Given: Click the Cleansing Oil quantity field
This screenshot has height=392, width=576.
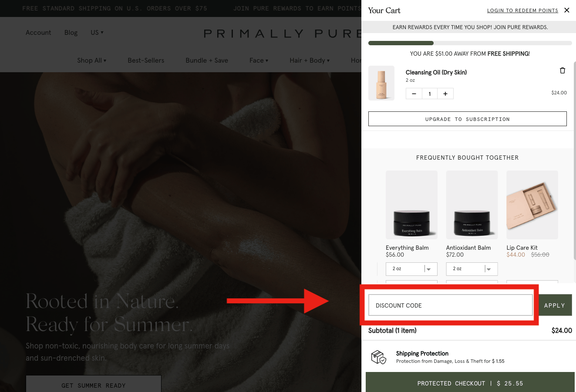Looking at the screenshot, I should 429,94.
